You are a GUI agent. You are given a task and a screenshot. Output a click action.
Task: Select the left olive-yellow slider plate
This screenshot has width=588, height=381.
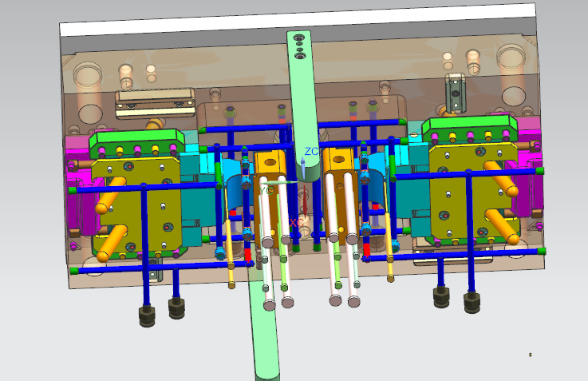click(x=137, y=206)
